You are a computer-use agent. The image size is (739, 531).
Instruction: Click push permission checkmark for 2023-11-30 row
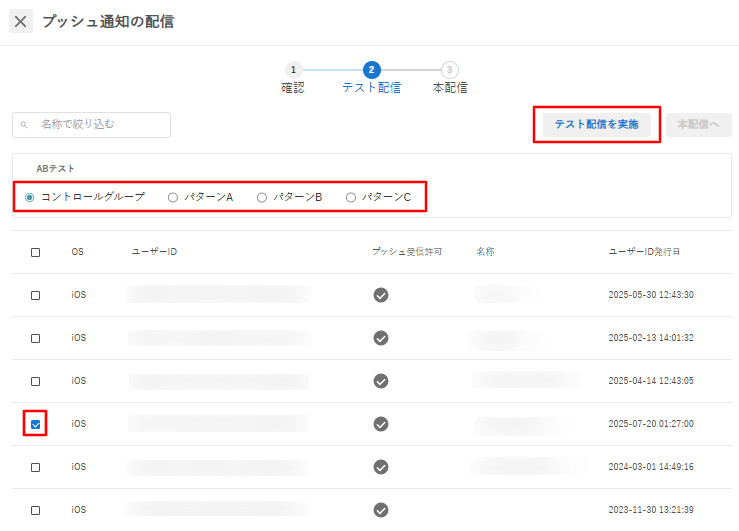[381, 510]
